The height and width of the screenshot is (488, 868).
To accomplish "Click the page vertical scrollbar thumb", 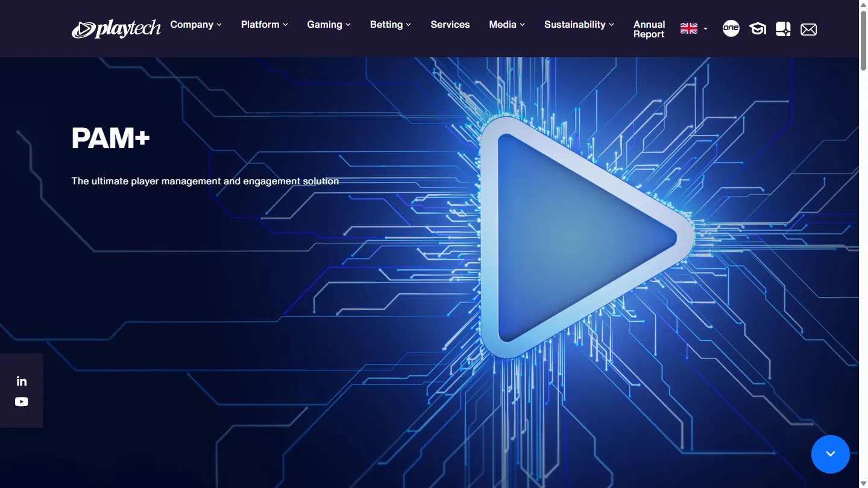I will point(863,40).
